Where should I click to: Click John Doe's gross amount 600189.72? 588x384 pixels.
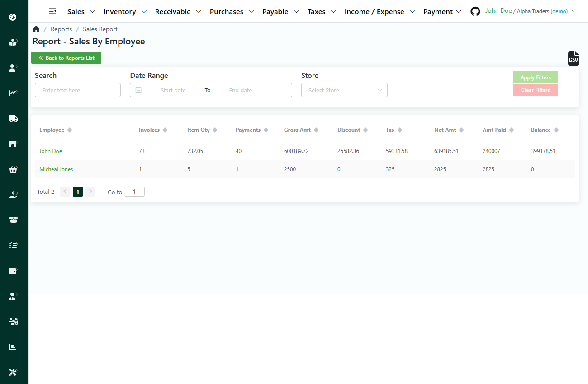(296, 151)
